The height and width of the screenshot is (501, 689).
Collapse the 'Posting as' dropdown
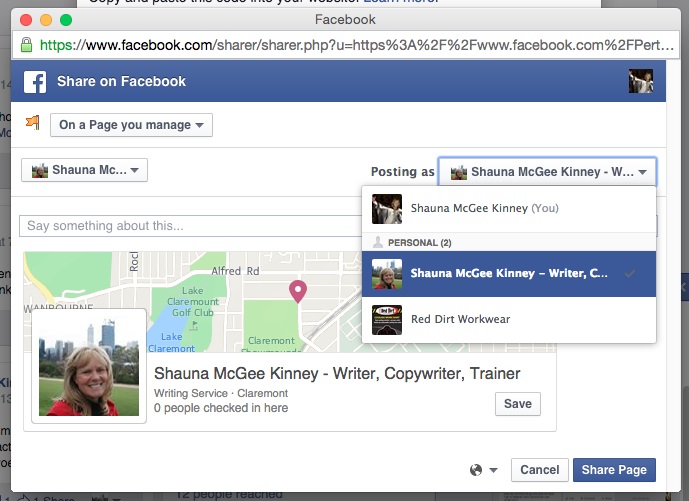point(548,172)
